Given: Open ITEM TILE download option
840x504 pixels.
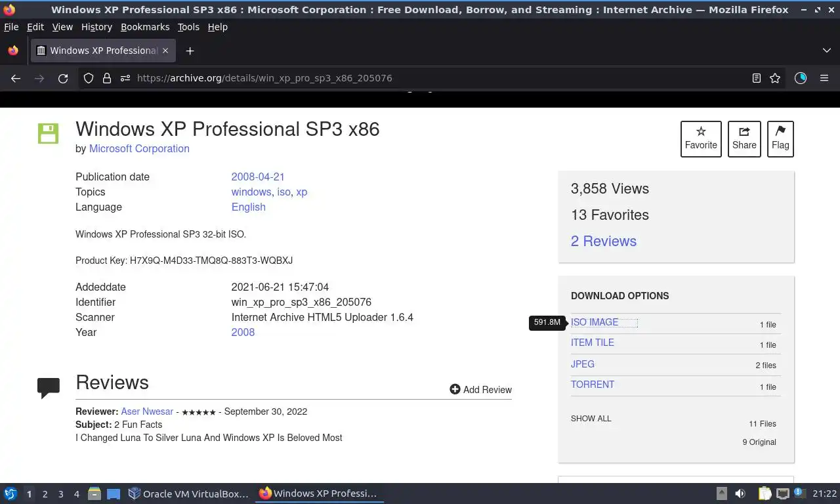Looking at the screenshot, I should [593, 343].
